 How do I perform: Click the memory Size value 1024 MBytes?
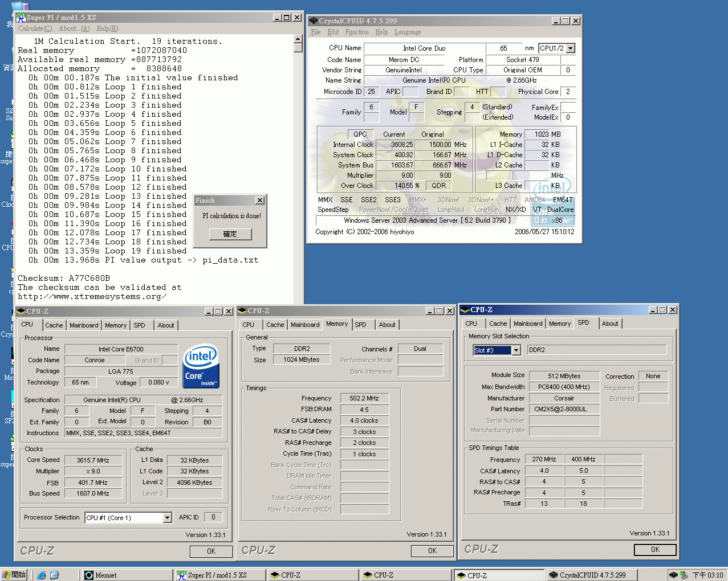302,359
